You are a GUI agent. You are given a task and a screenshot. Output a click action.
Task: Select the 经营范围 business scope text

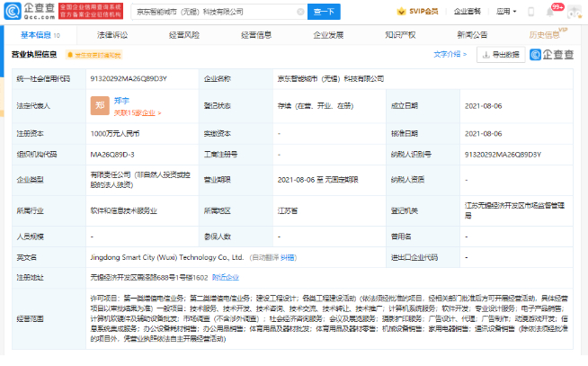click(x=329, y=318)
